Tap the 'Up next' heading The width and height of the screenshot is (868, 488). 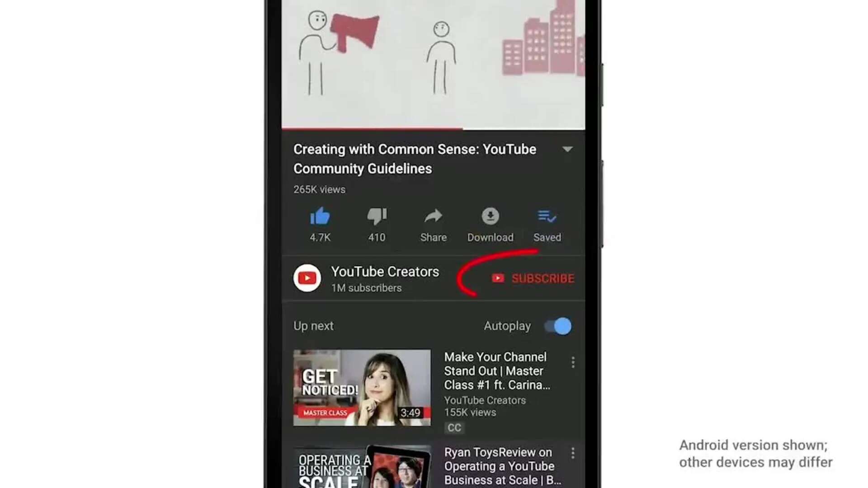pos(313,326)
